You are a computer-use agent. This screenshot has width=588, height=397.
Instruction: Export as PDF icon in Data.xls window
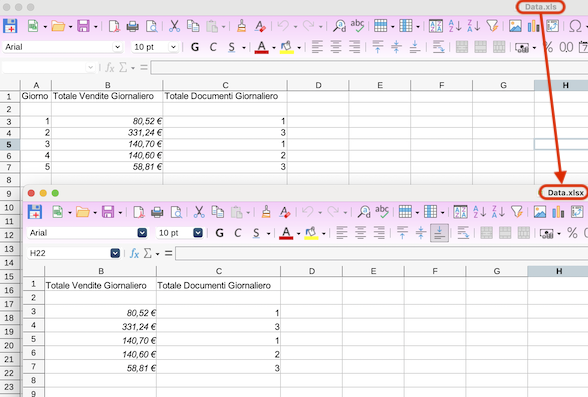point(114,26)
